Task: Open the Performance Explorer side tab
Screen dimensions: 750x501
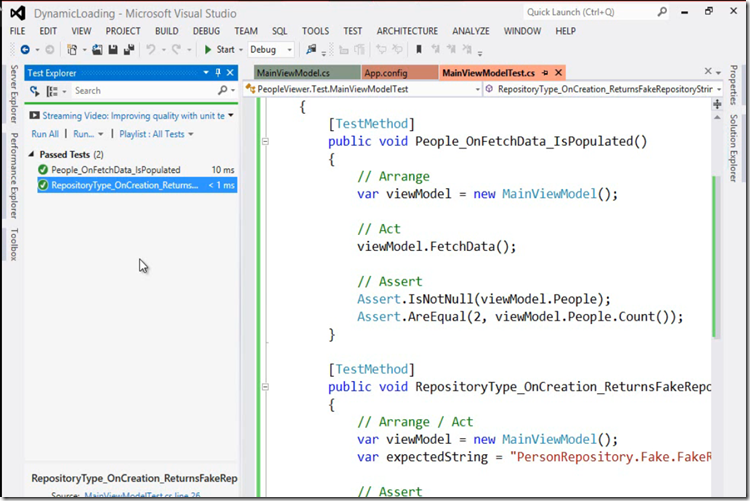Action: pos(14,176)
